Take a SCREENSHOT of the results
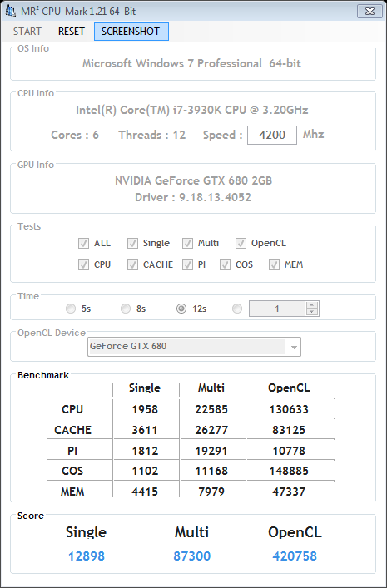Screen dimensions: 387x588 [131, 32]
